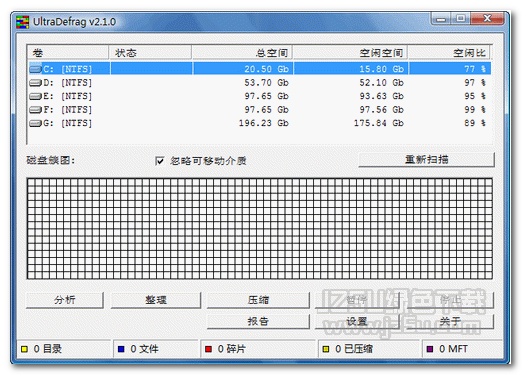Click the blue 文件 legend swatch
This screenshot has height=375, width=522.
click(x=121, y=349)
